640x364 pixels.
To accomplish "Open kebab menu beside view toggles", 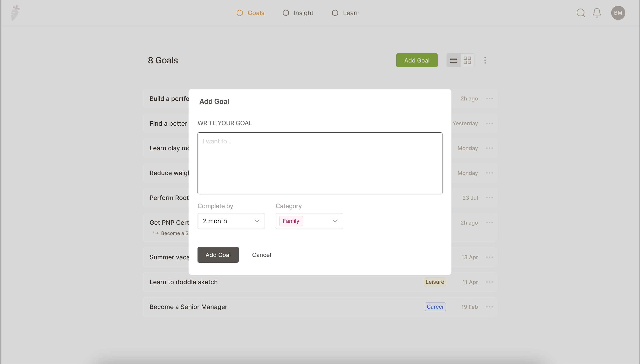I will tap(485, 60).
